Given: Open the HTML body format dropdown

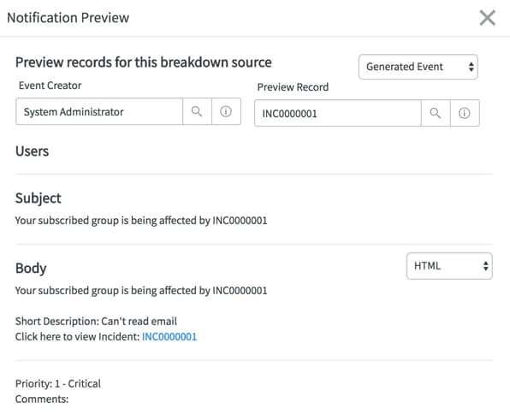Looking at the screenshot, I should (x=449, y=266).
